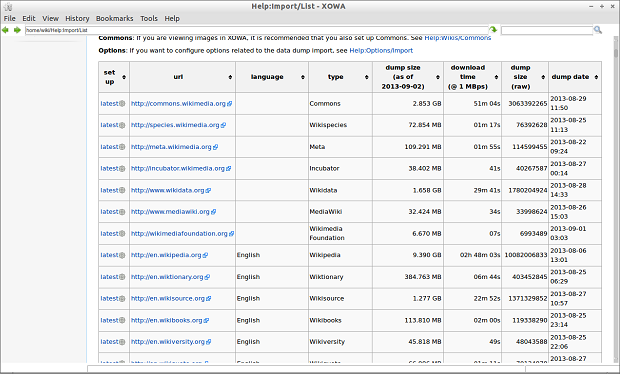Click the 384.763 MB dump size cell
Image resolution: width=620 pixels, height=374 pixels.
[408, 277]
